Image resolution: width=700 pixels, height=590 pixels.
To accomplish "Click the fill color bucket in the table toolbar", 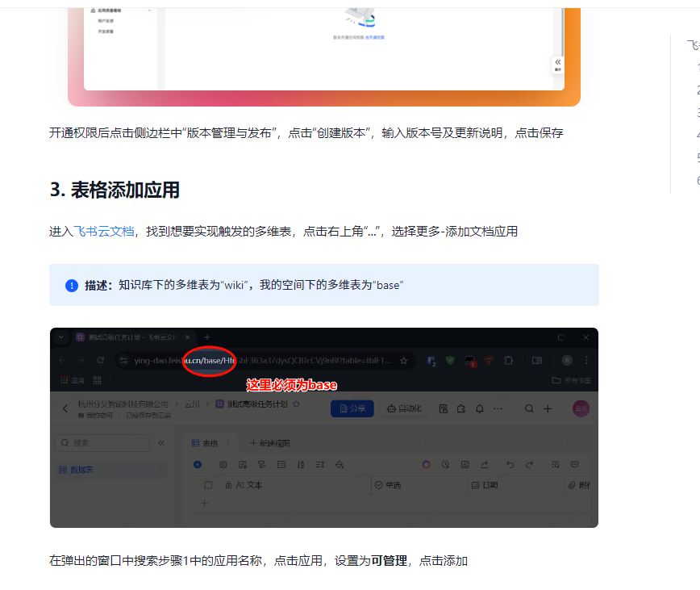I will pos(340,465).
